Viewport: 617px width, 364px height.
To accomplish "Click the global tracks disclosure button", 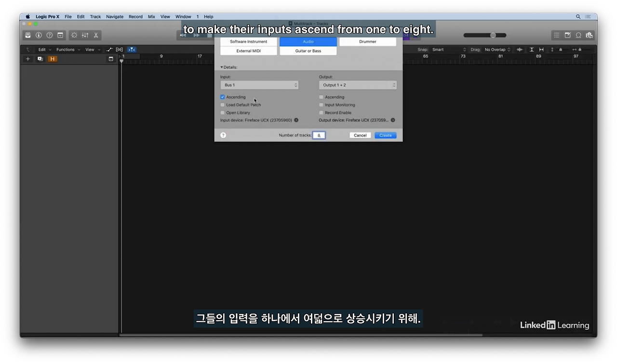I will (111, 59).
